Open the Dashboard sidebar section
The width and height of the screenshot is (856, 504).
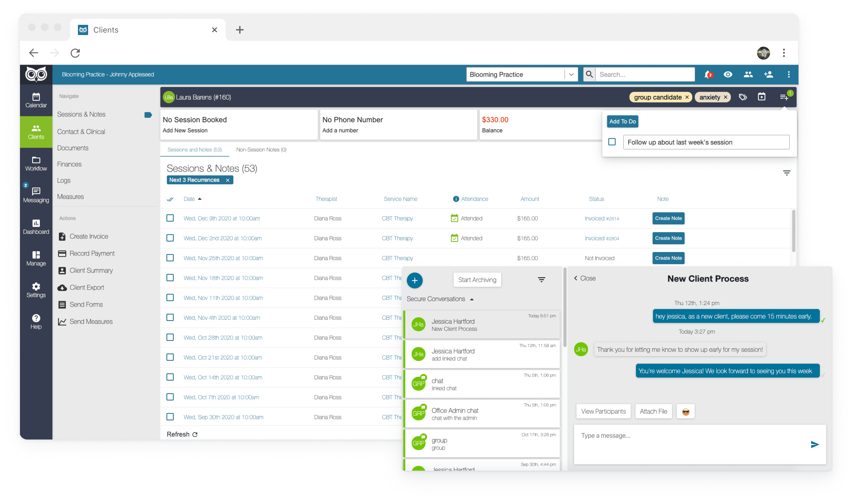pyautogui.click(x=36, y=227)
